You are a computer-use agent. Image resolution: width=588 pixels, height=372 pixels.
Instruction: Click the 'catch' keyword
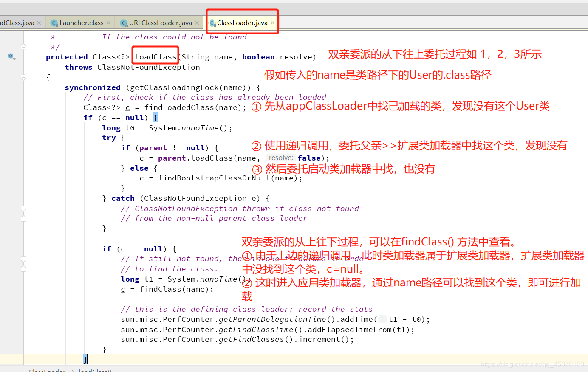pyautogui.click(x=123, y=198)
